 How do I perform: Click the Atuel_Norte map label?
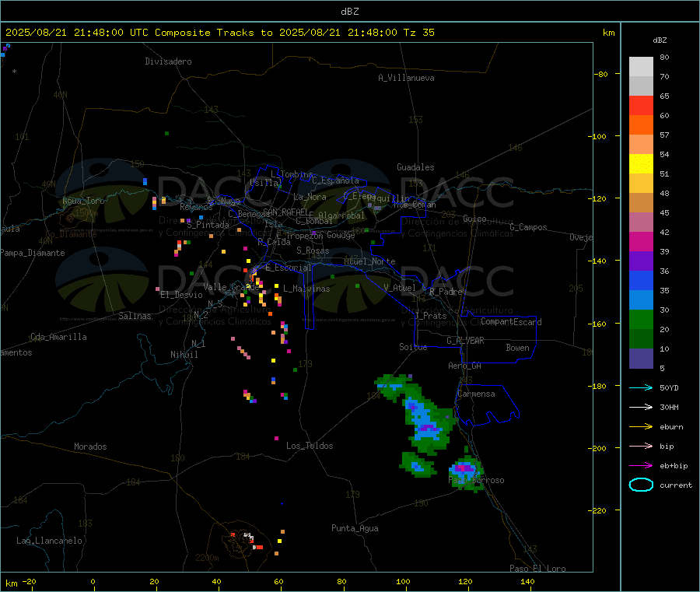click(369, 261)
